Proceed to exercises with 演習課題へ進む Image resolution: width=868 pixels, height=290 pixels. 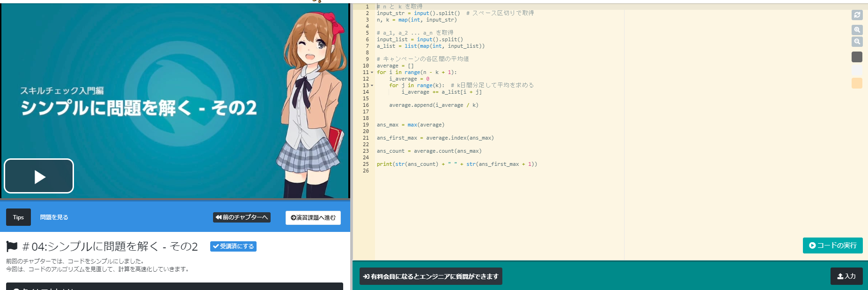coord(313,218)
